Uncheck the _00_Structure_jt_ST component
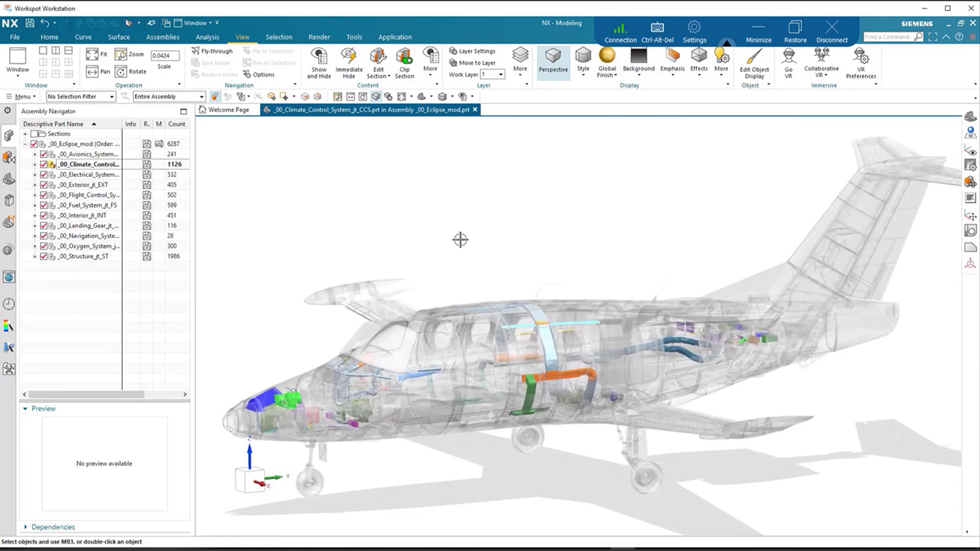Screen dimensions: 980x551 43,256
